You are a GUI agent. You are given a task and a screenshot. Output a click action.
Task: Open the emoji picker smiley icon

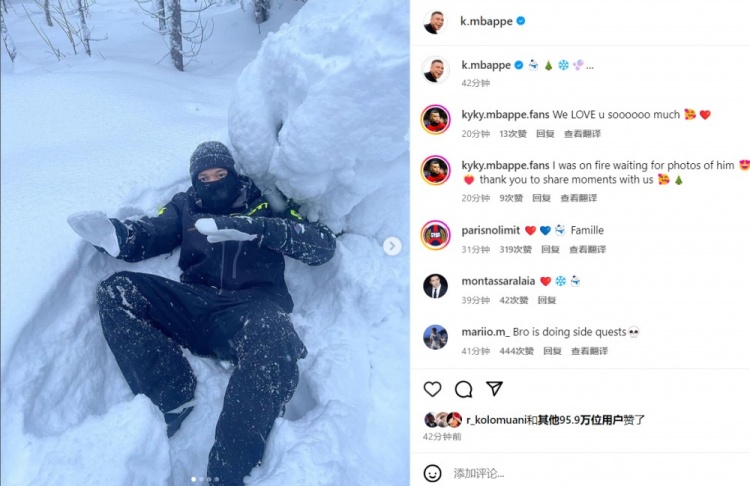(432, 473)
